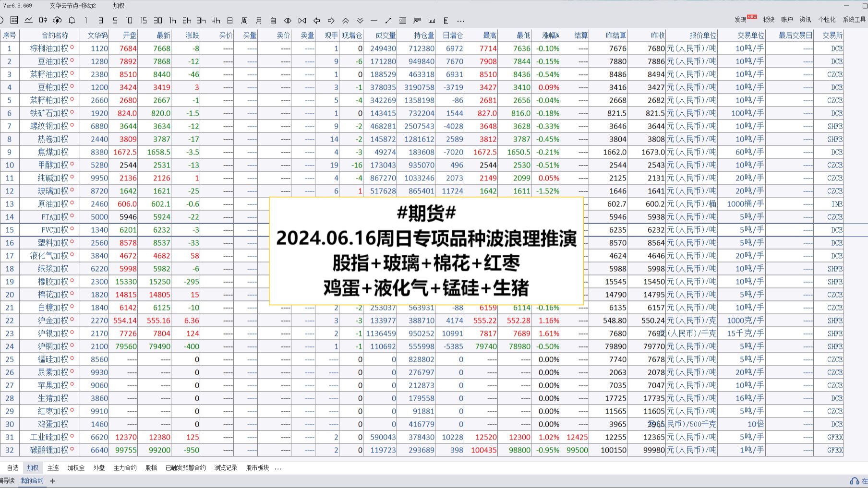Open the 个性化 menu
This screenshot has height=488, width=868.
pyautogui.click(x=827, y=20)
